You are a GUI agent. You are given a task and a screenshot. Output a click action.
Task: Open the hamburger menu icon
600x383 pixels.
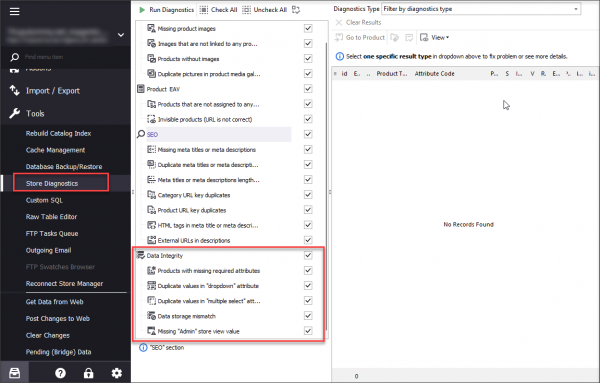[15, 11]
